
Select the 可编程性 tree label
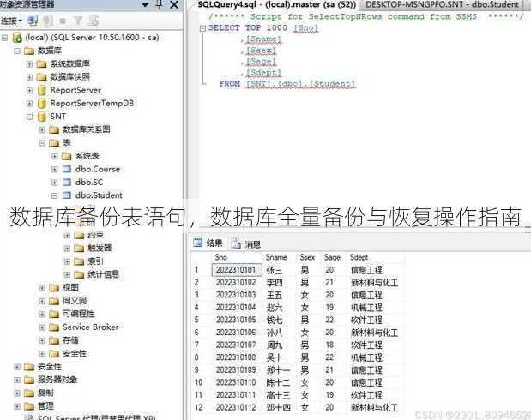click(x=79, y=314)
